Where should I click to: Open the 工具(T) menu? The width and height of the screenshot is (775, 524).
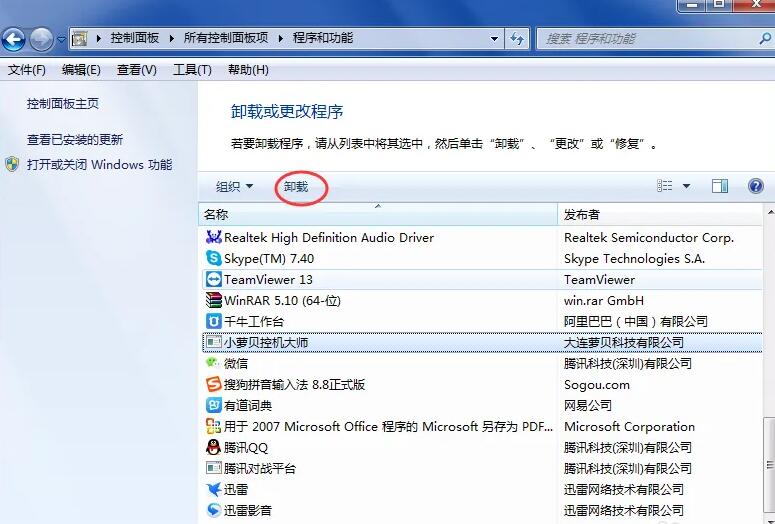[192, 70]
